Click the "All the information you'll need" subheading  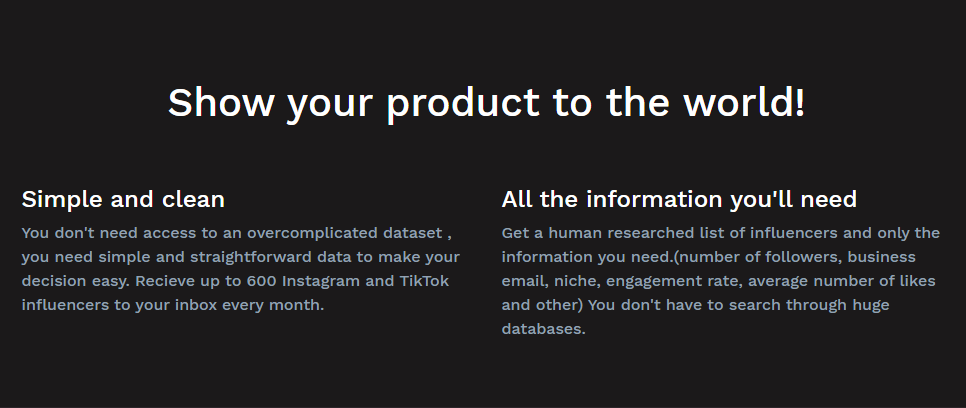click(679, 199)
